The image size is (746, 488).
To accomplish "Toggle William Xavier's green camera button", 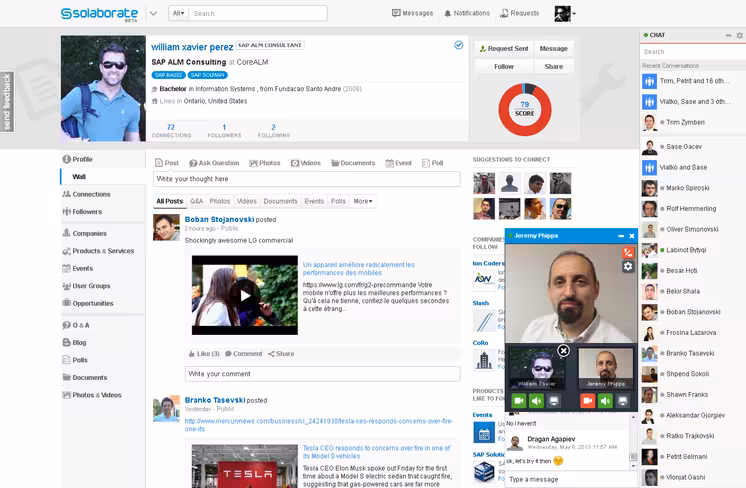I will pos(519,401).
